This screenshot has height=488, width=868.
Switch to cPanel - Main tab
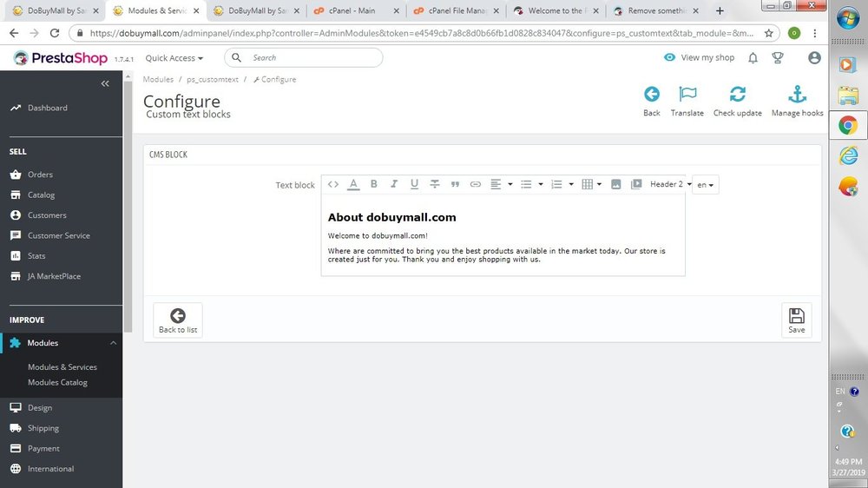point(353,10)
